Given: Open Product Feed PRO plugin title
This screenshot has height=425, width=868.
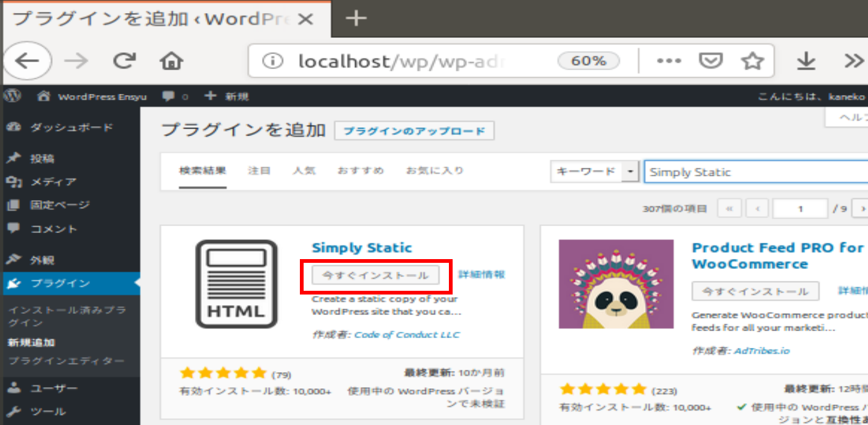Looking at the screenshot, I should (x=779, y=255).
